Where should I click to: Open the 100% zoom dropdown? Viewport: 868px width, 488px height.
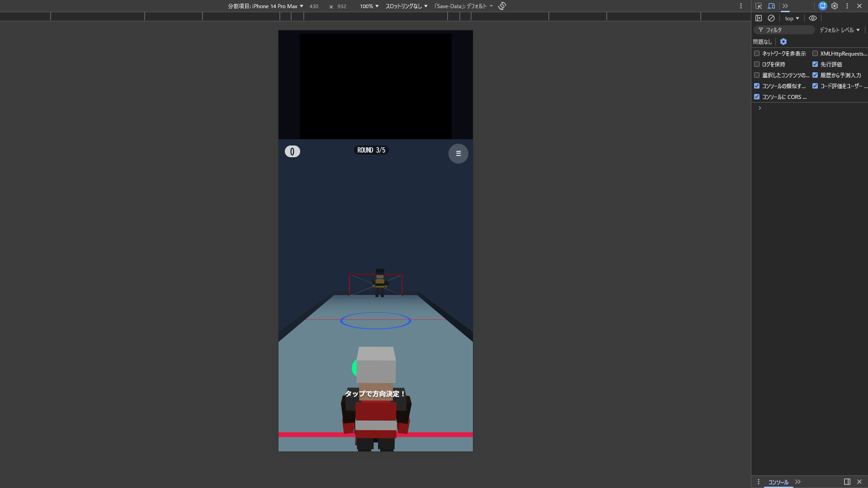point(369,6)
